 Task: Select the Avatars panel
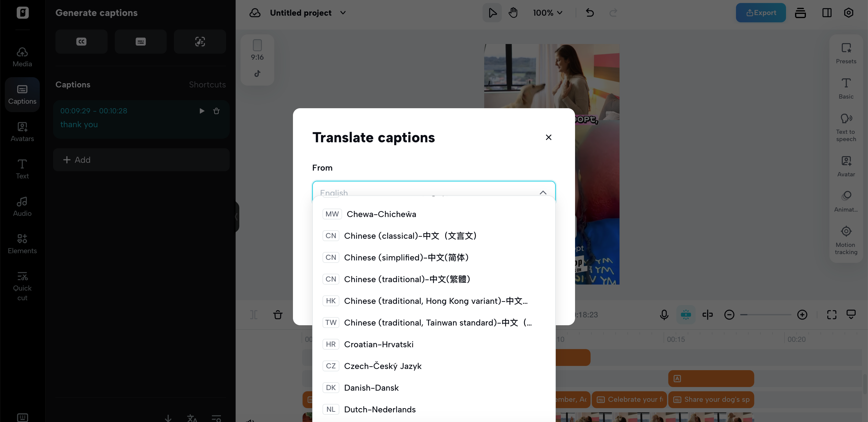pos(22,131)
